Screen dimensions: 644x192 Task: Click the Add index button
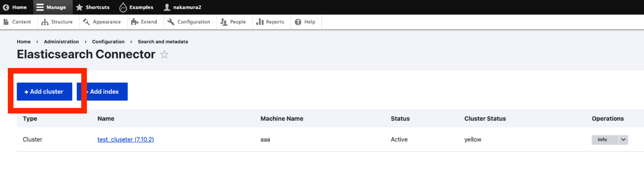(102, 91)
